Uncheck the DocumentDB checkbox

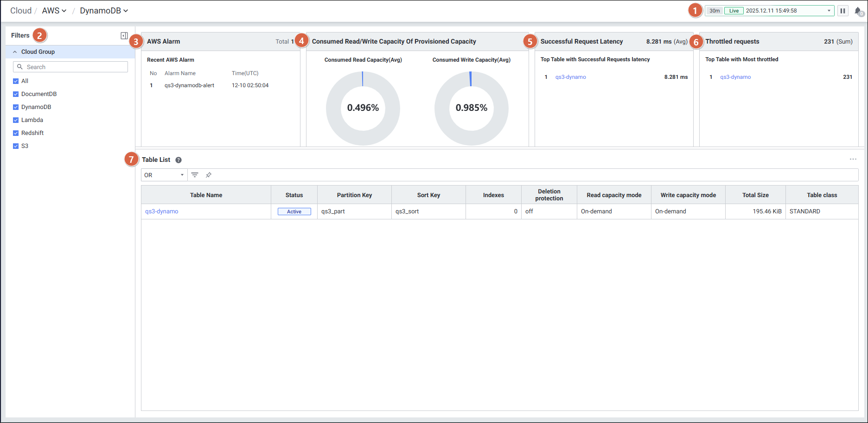[16, 94]
